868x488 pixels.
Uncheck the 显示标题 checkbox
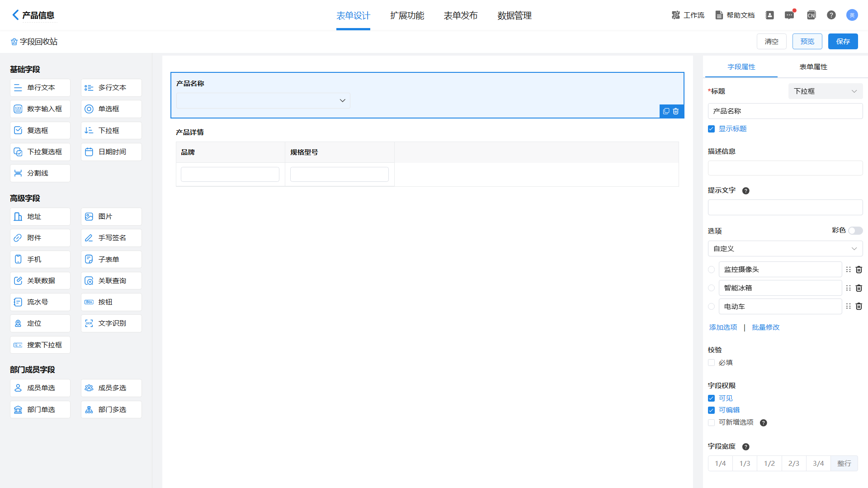[712, 129]
